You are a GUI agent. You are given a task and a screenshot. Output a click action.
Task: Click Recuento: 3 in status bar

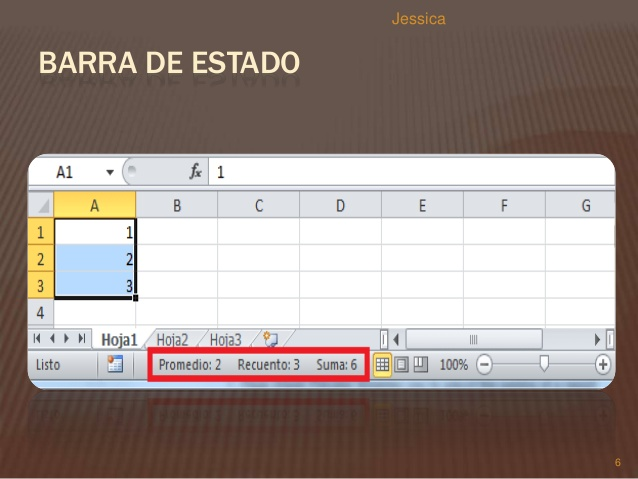(x=269, y=365)
